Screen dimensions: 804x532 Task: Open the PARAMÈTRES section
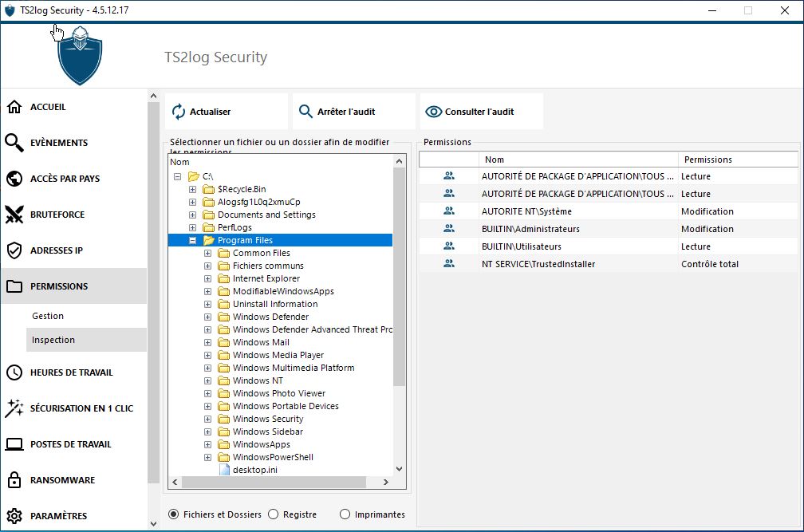[74, 515]
